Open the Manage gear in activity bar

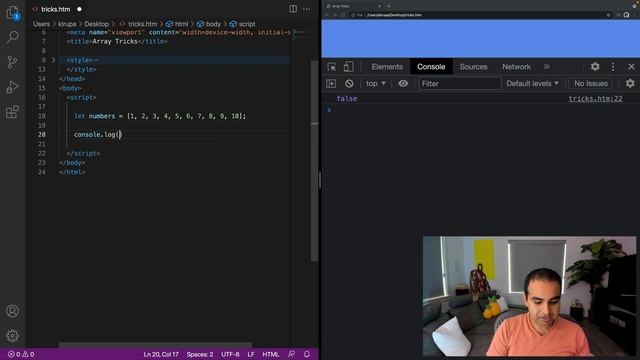13,336
